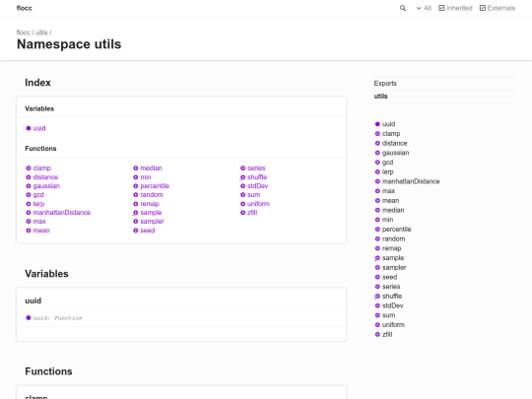
Task: Click function icon beside sidebar gcd
Action: (377, 163)
